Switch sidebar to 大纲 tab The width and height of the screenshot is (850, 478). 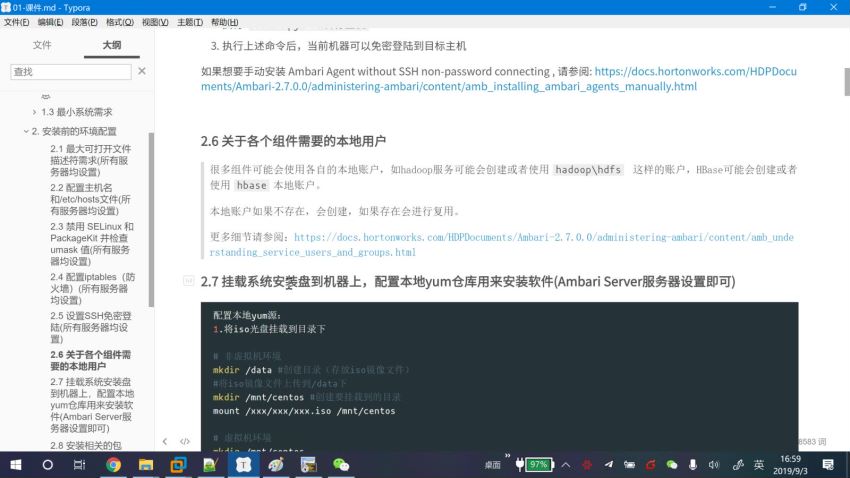[x=112, y=45]
